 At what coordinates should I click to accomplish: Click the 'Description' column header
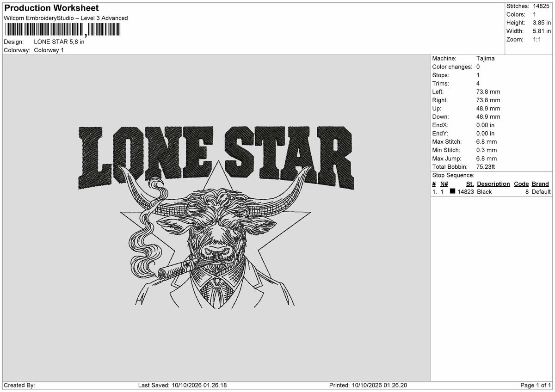(x=493, y=184)
